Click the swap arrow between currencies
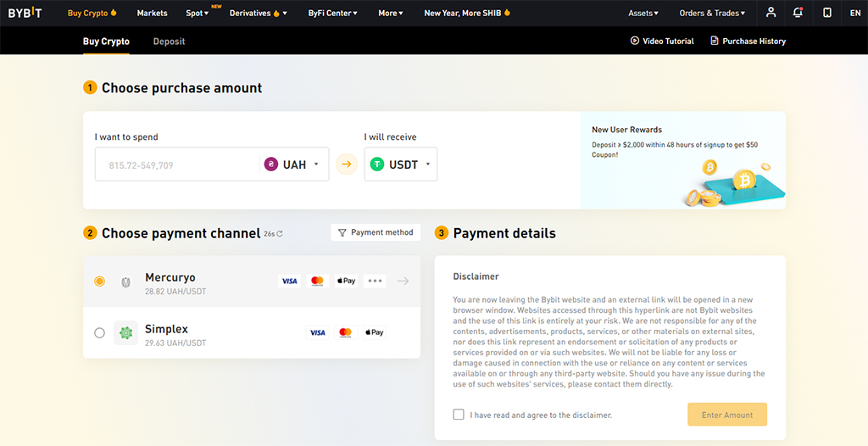Screen dimensions: 868x446 click(347, 164)
